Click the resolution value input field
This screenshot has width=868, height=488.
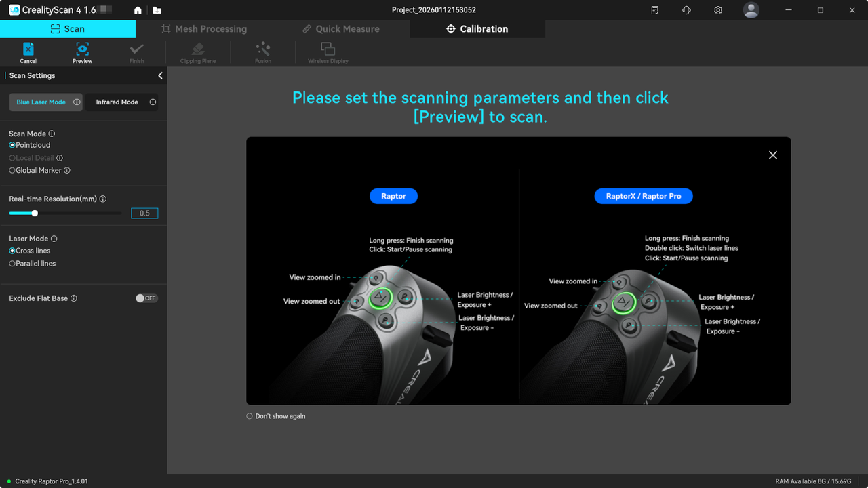pos(144,213)
